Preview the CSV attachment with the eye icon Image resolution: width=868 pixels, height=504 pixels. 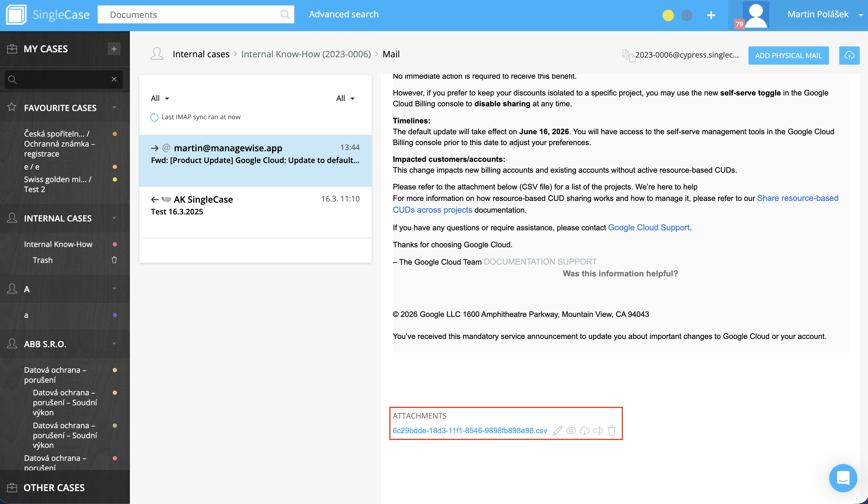pos(571,431)
